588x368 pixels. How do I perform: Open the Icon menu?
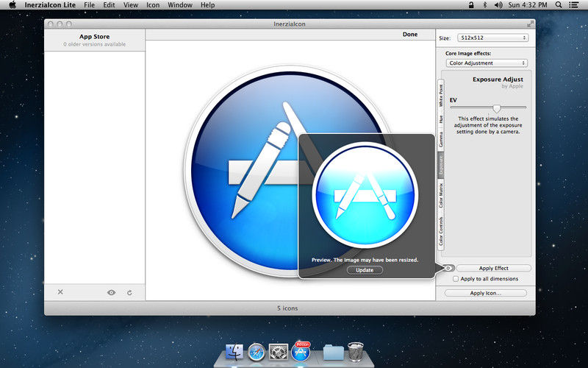click(153, 5)
